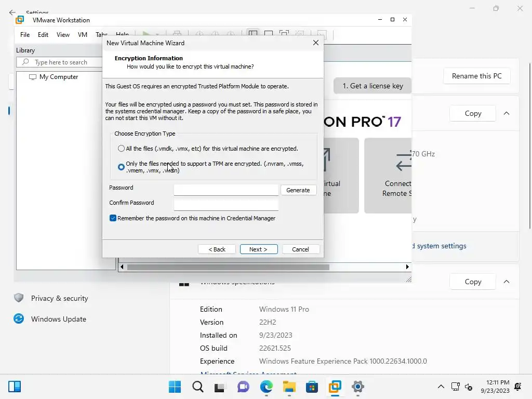Select the Installed on date 9/23/2023 value
The height and width of the screenshot is (399, 532).
coord(275,335)
